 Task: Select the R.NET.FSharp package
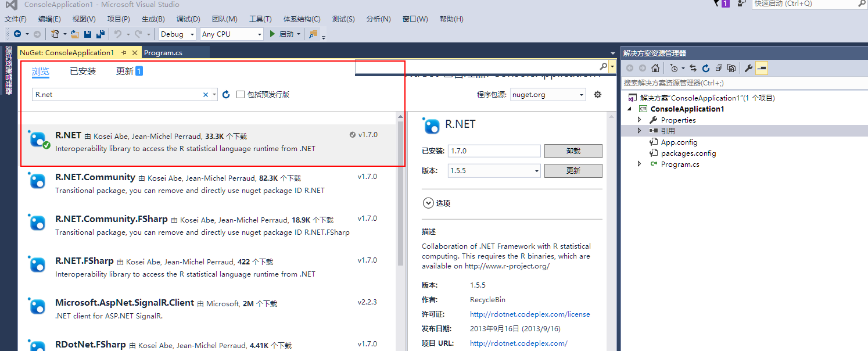tap(208, 267)
